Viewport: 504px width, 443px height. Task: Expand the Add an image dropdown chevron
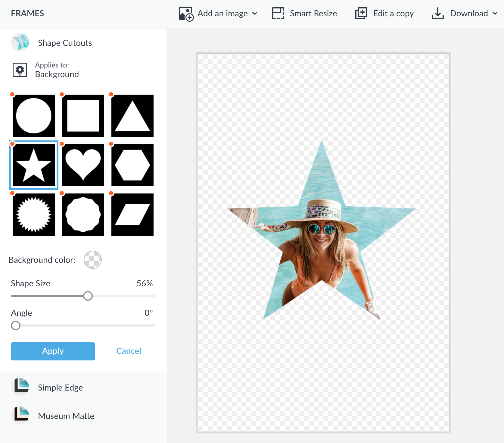pyautogui.click(x=255, y=14)
